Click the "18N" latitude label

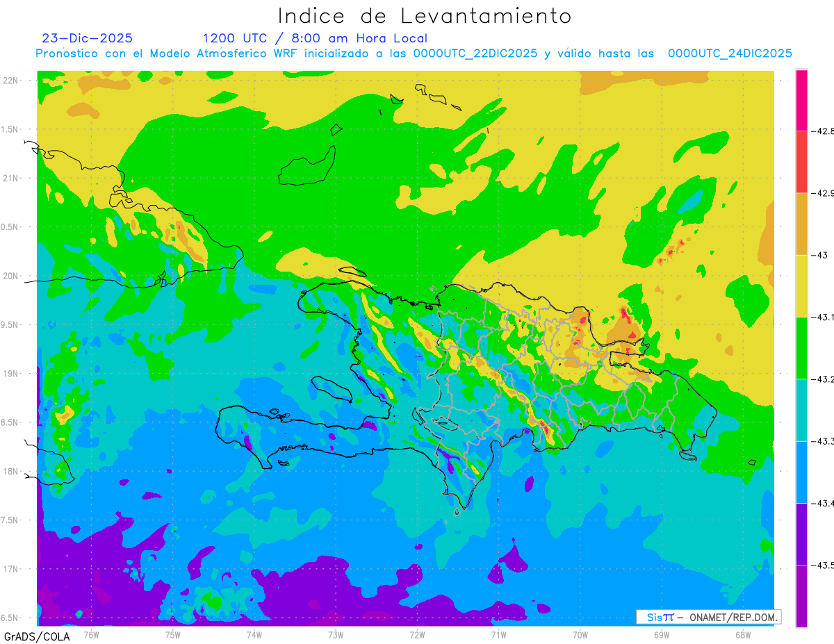[x=12, y=471]
